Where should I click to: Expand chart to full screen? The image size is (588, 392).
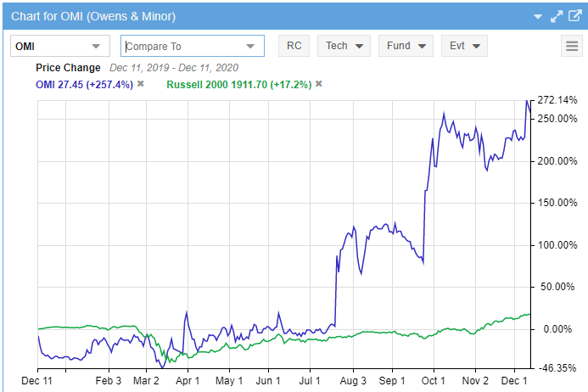557,16
